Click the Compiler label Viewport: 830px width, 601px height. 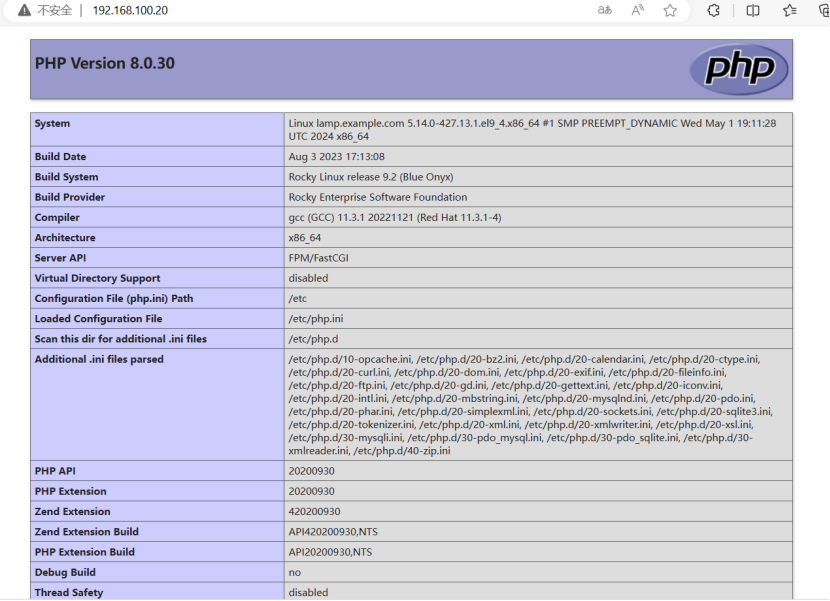point(57,218)
